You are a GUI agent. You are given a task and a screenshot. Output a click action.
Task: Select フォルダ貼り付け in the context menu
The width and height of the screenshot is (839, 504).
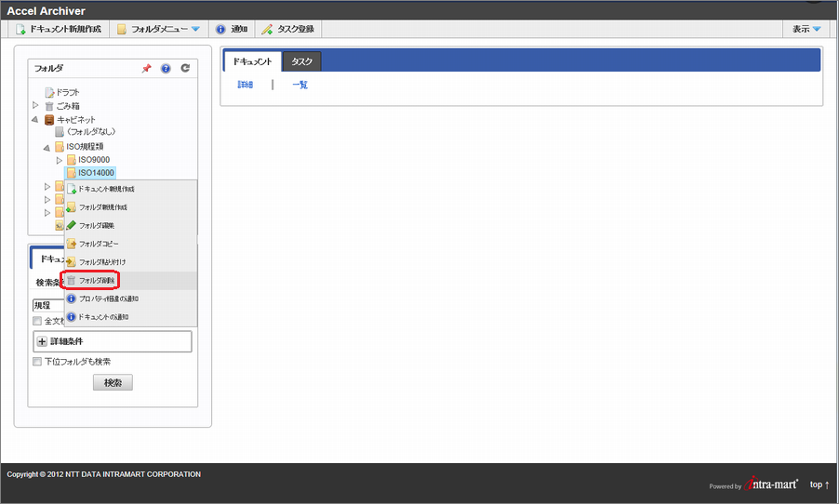(x=130, y=261)
